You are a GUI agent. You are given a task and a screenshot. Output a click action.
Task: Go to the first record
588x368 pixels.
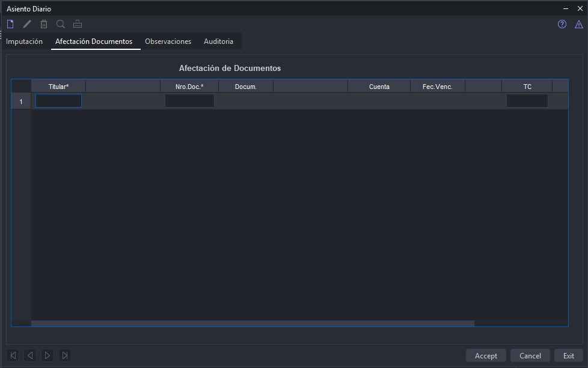pos(13,355)
